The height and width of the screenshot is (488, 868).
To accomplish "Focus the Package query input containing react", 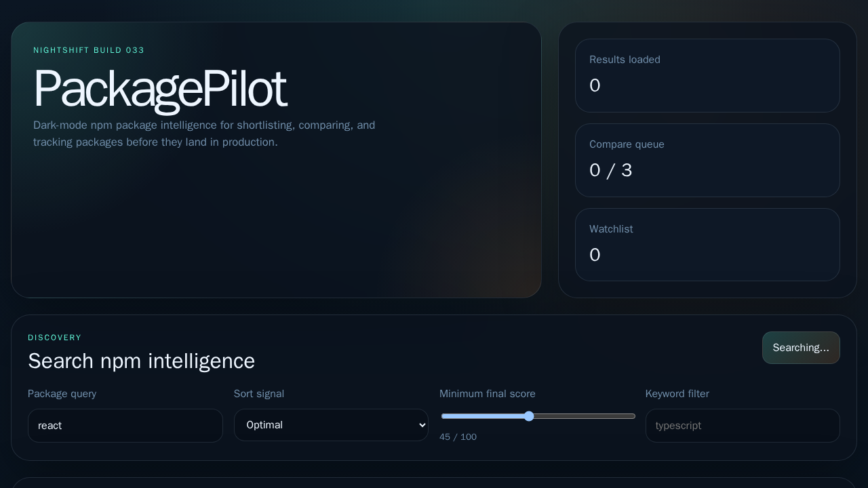I will [x=125, y=426].
